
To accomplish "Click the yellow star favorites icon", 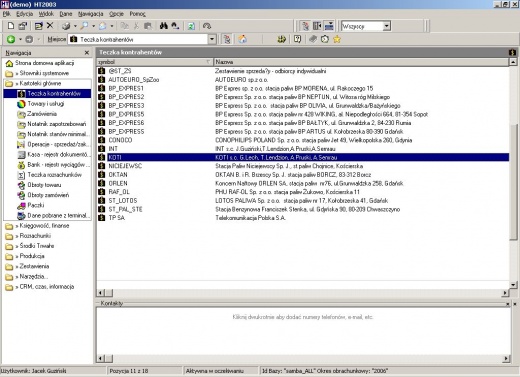I will pyautogui.click(x=337, y=39).
